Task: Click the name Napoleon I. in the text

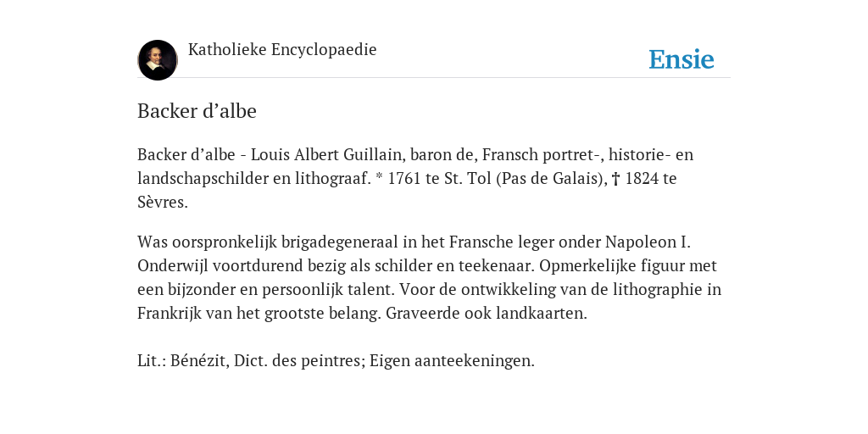Action: click(x=648, y=242)
